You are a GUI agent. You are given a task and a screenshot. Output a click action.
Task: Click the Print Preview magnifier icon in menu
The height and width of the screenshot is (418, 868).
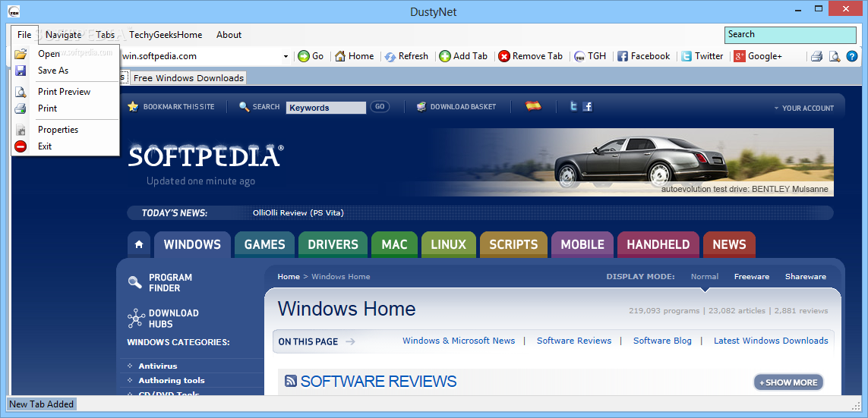click(21, 92)
